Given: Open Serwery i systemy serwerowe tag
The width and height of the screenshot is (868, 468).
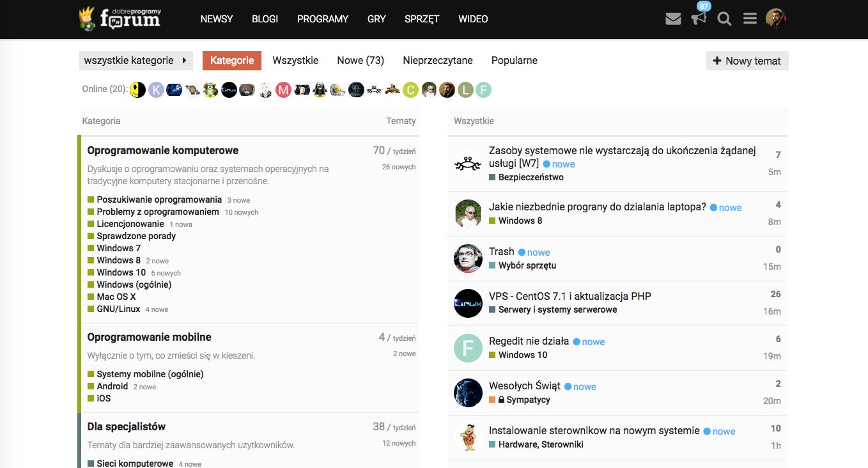Looking at the screenshot, I should click(x=558, y=309).
